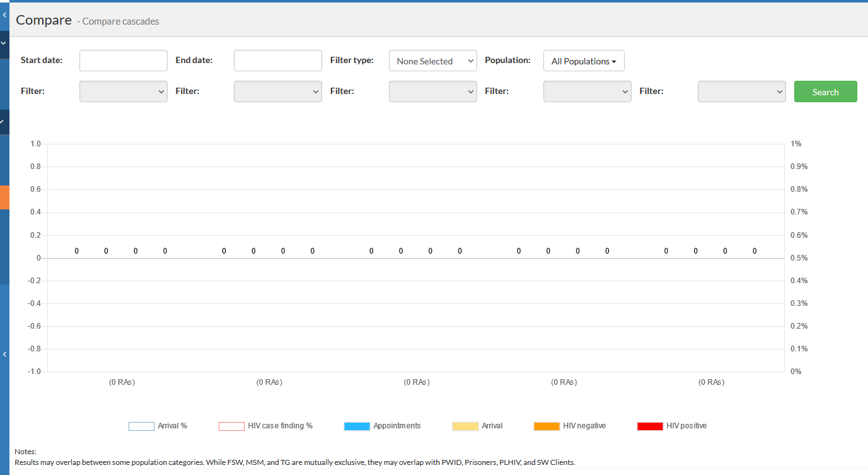
Task: Open the second Filter dropdown
Action: click(x=277, y=91)
